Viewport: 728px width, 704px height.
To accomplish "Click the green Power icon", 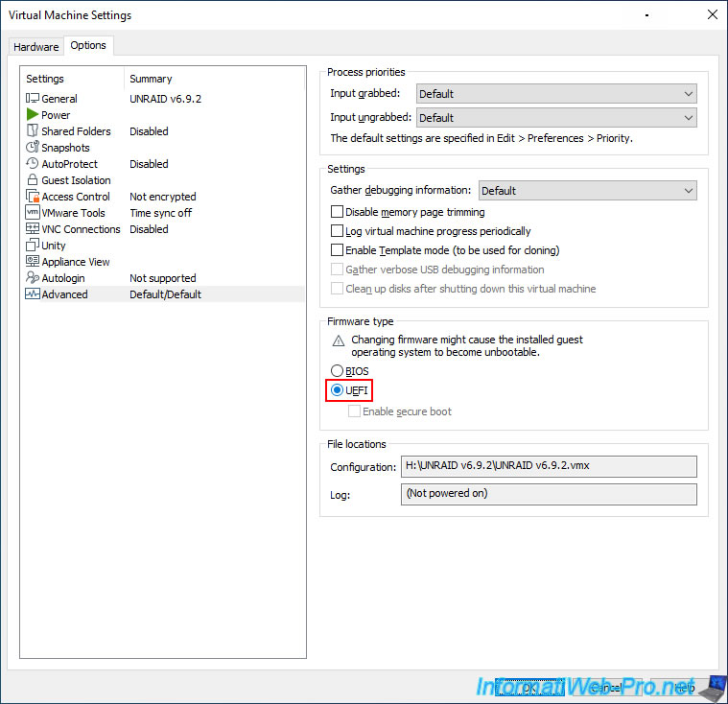I will [x=33, y=115].
